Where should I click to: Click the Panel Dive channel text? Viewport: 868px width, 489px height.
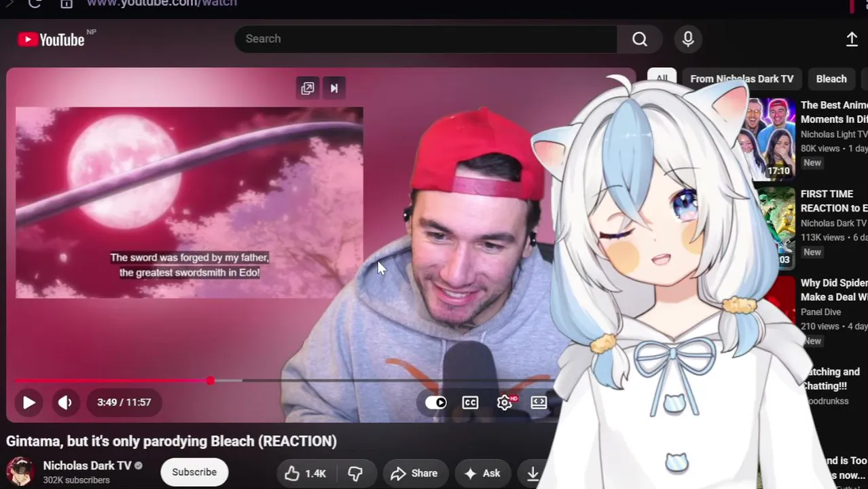(x=820, y=312)
